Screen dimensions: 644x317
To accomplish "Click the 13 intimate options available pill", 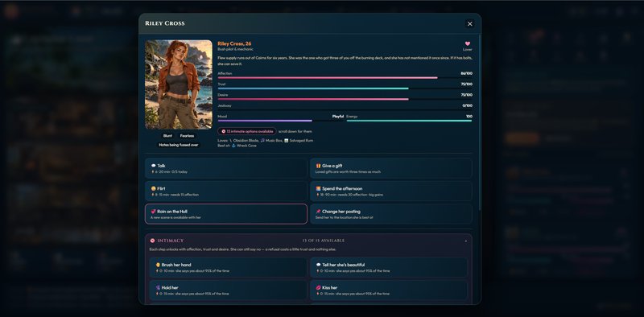I will coord(247,131).
